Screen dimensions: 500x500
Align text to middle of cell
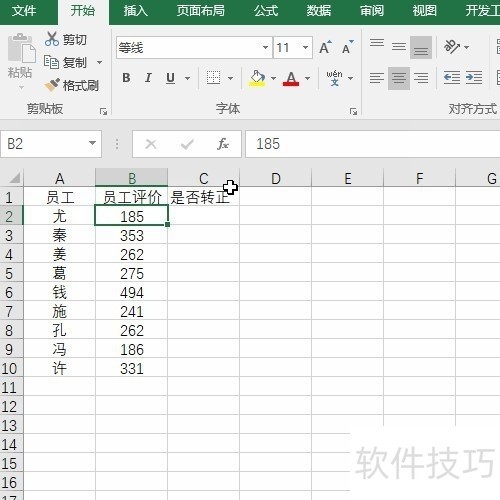point(399,47)
